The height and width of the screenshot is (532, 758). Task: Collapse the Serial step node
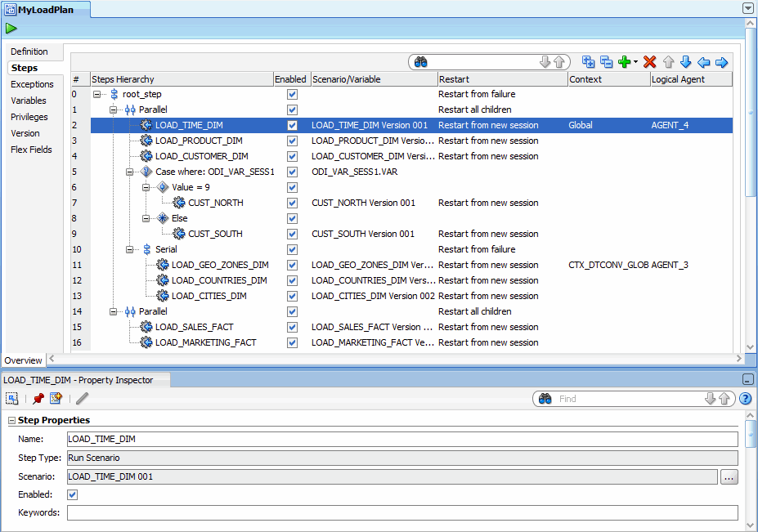click(129, 250)
